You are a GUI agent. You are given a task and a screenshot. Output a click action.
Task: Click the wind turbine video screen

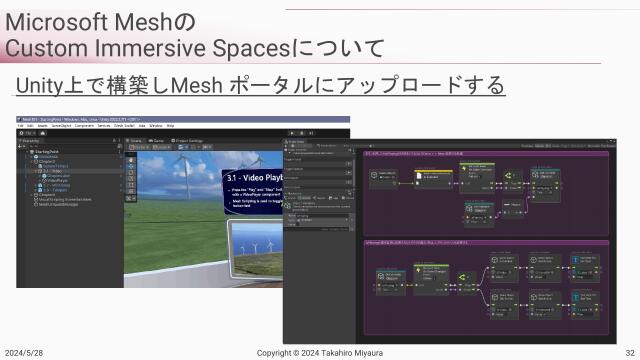[255, 249]
